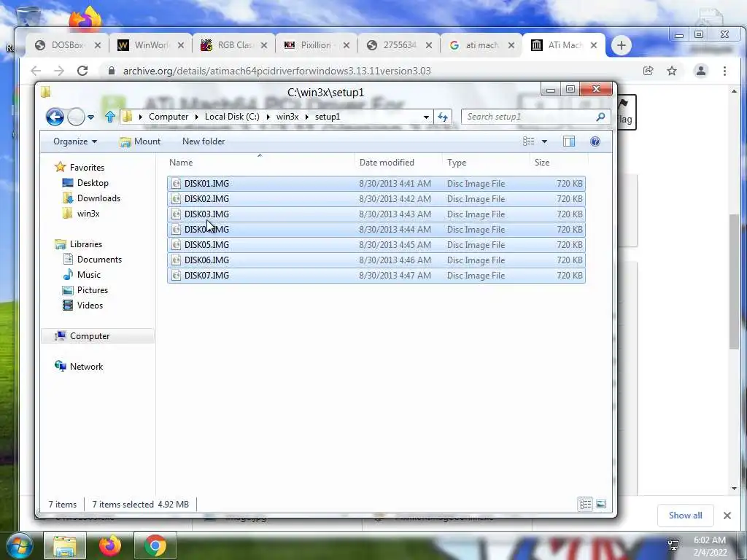Close the DOSBox tab

coord(98,45)
